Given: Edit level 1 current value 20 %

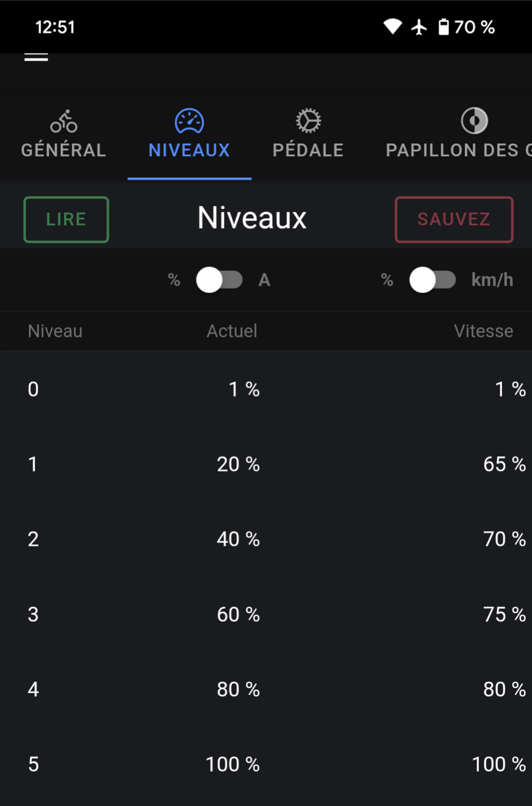Looking at the screenshot, I should coord(238,464).
